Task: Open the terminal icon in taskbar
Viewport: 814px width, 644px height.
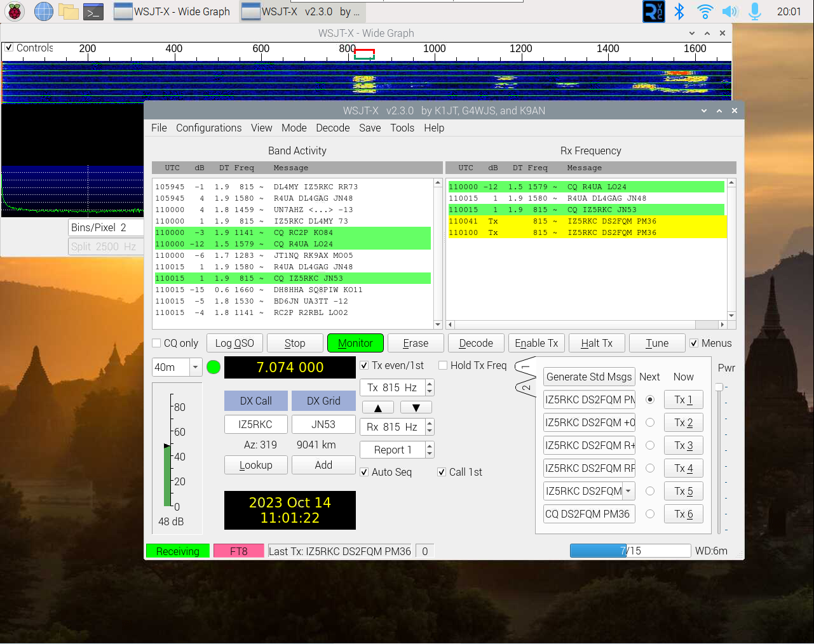Action: pyautogui.click(x=93, y=11)
